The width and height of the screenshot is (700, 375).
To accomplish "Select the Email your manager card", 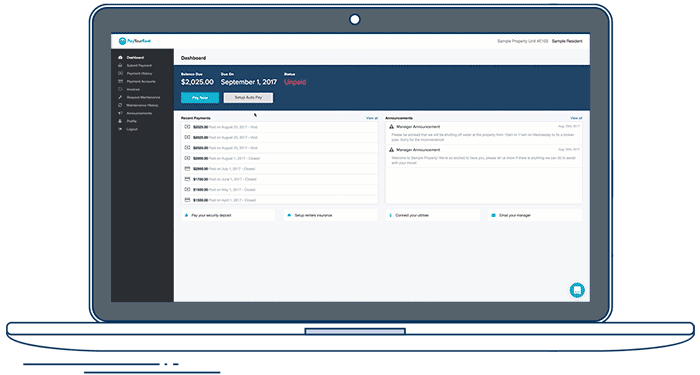I will (x=535, y=215).
